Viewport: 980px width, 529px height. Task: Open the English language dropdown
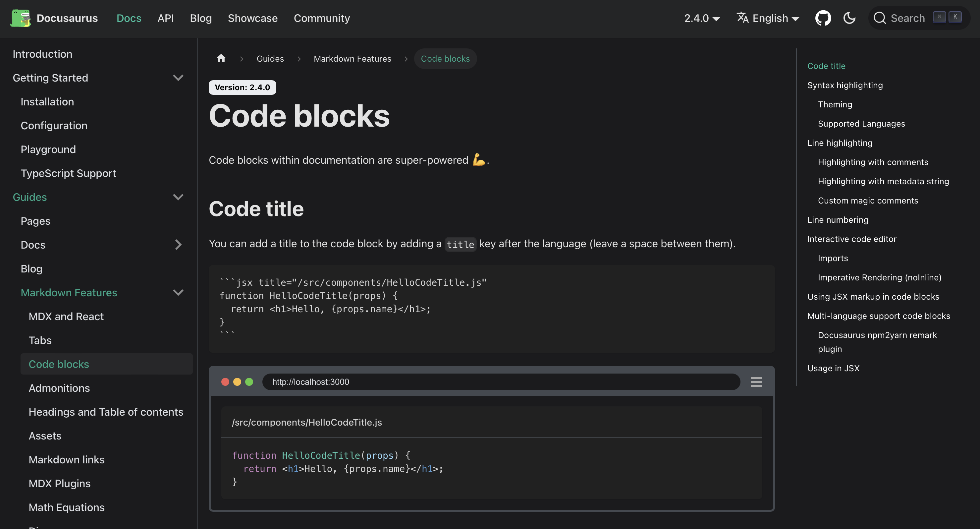pyautogui.click(x=768, y=18)
